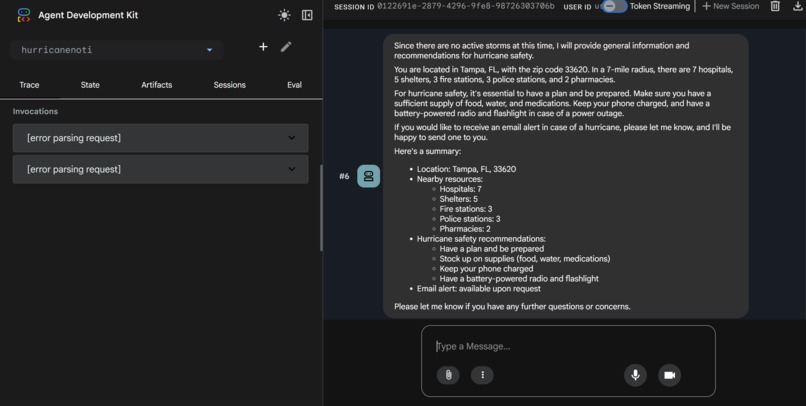The width and height of the screenshot is (806, 406).
Task: Open the Sessions tab
Action: [x=230, y=85]
